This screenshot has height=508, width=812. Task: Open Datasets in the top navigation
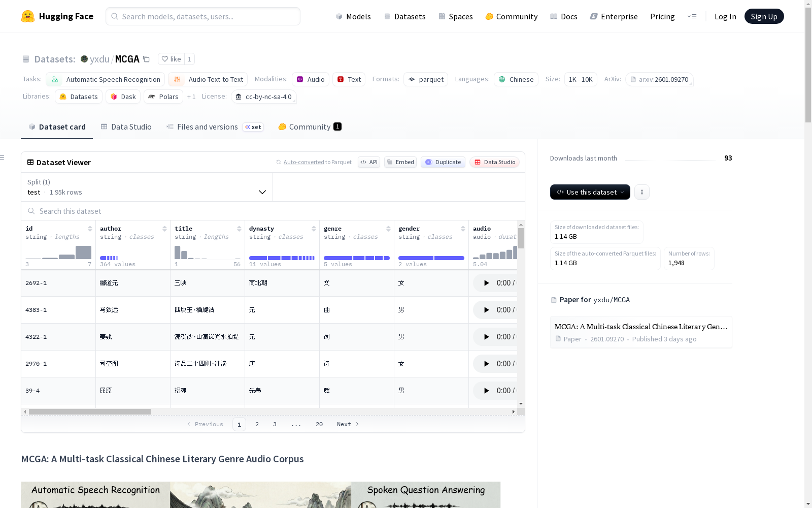(x=404, y=16)
